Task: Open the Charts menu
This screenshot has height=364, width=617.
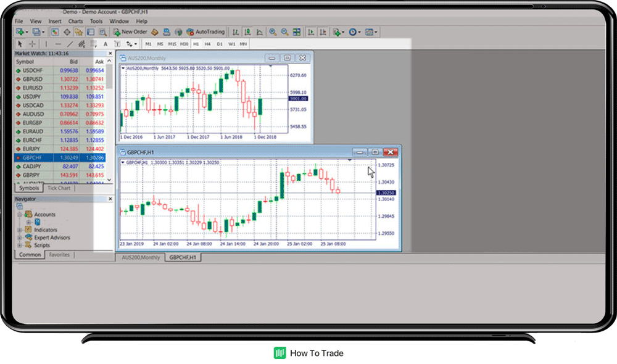Action: (x=75, y=21)
